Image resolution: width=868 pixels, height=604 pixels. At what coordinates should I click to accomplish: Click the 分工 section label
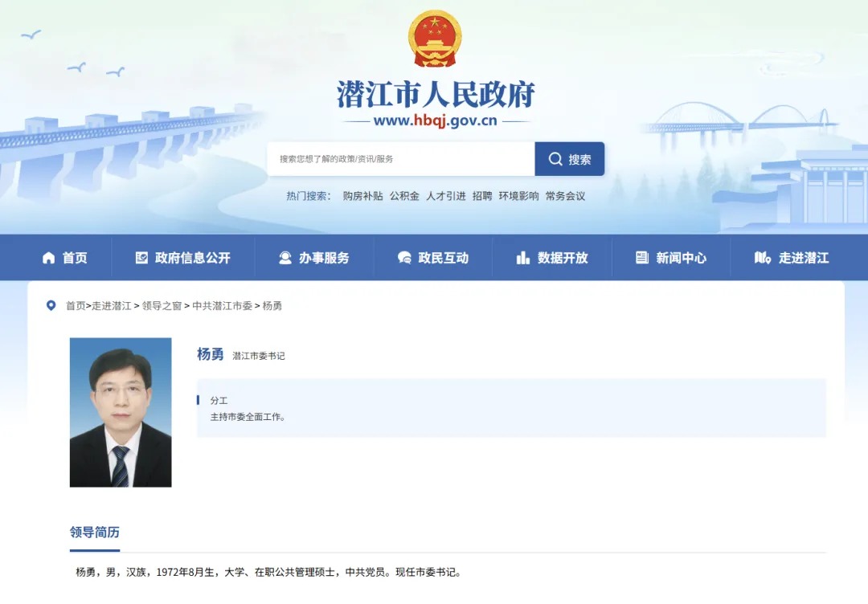point(219,401)
